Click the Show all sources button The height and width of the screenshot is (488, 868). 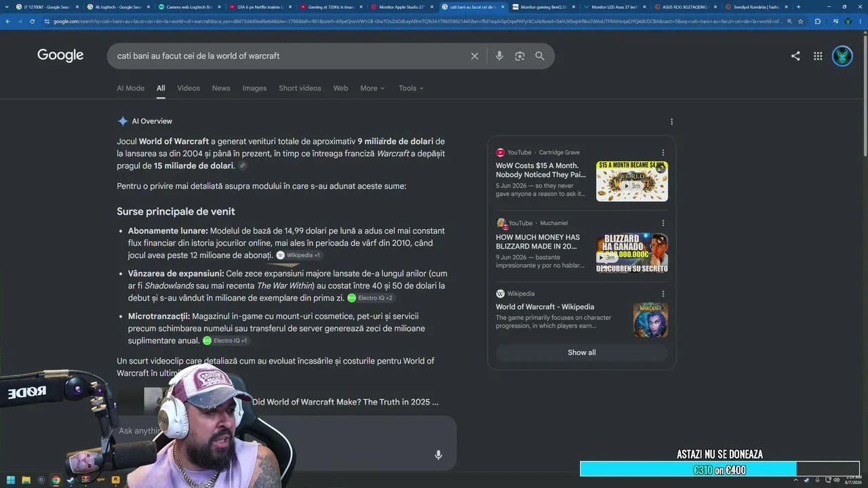582,352
